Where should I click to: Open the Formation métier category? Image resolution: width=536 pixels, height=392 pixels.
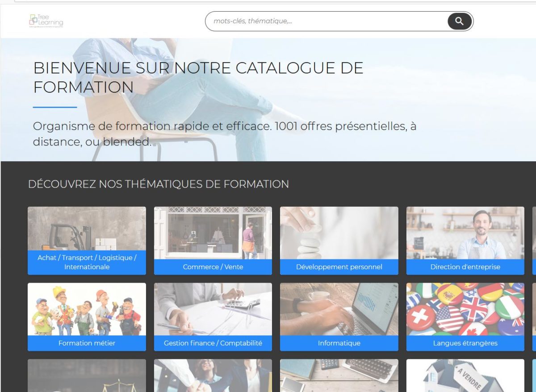tap(87, 343)
